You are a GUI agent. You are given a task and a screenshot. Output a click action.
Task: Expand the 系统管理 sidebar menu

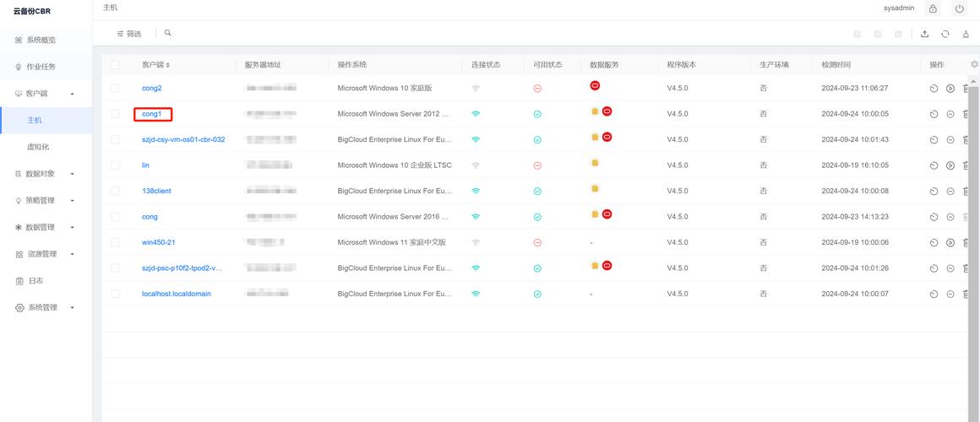[x=72, y=308]
